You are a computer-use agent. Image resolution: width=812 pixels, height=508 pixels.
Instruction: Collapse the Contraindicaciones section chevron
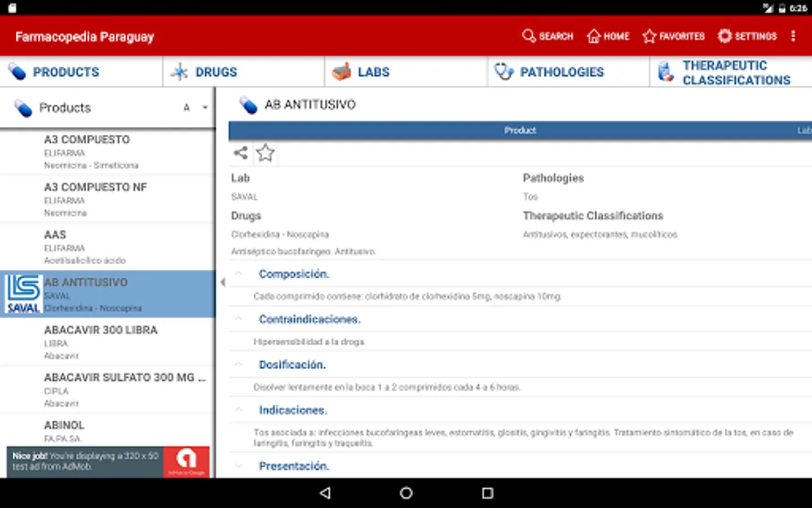(239, 319)
